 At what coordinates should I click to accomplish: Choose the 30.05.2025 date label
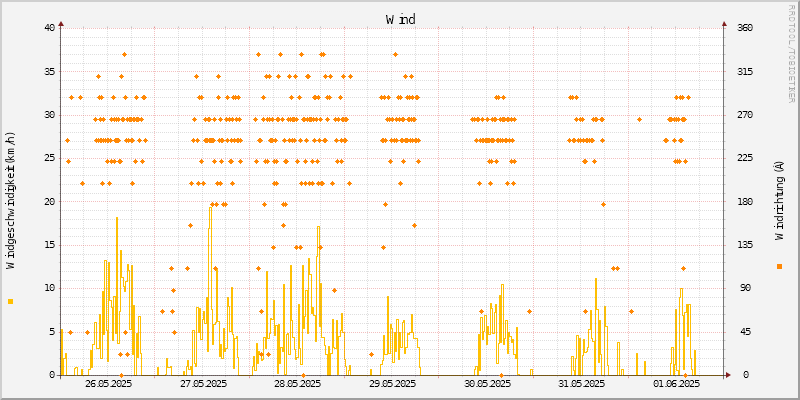487,383
